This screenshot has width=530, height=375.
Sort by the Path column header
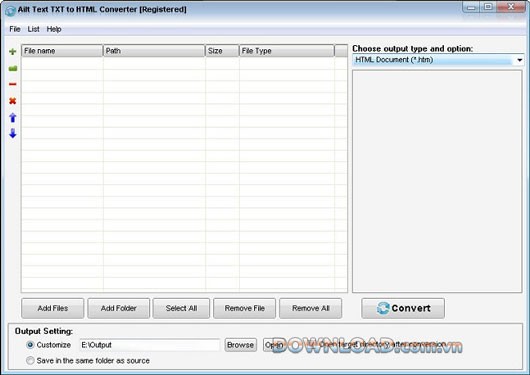click(x=154, y=51)
